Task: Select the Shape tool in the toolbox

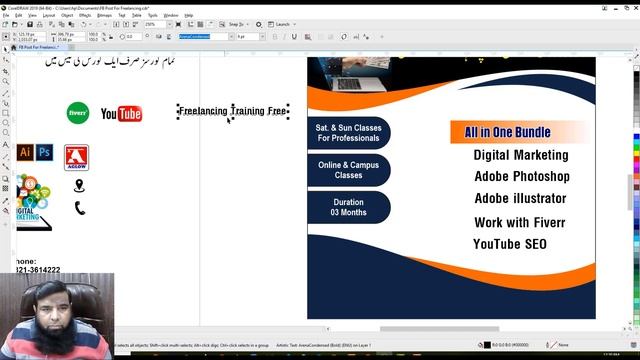Action: pyautogui.click(x=5, y=60)
